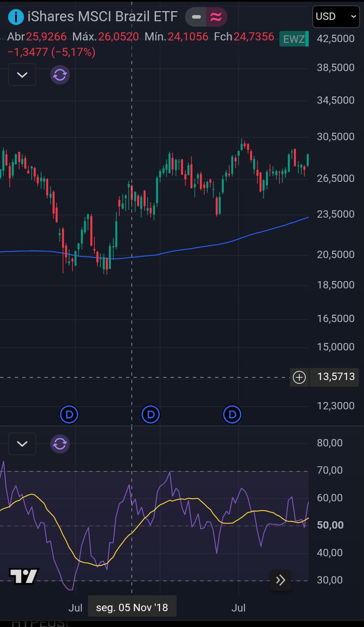Click the Fch 24,7356 close value

(244, 37)
